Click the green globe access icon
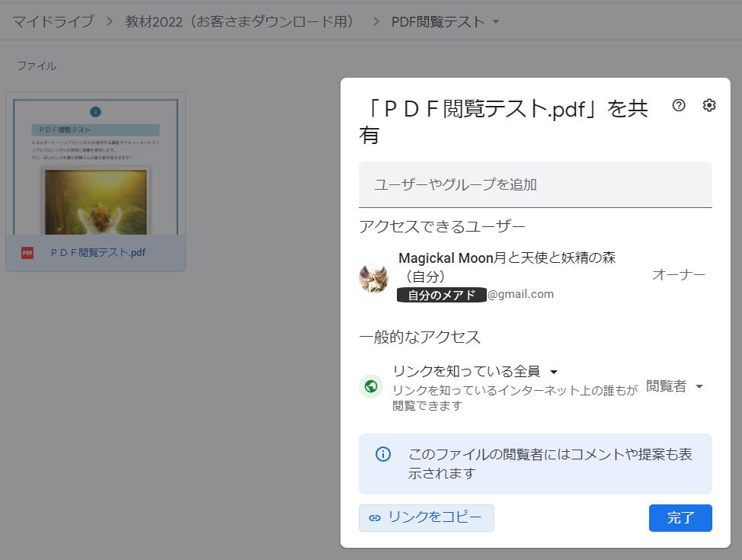Screen dimensions: 742x560 coord(371,386)
